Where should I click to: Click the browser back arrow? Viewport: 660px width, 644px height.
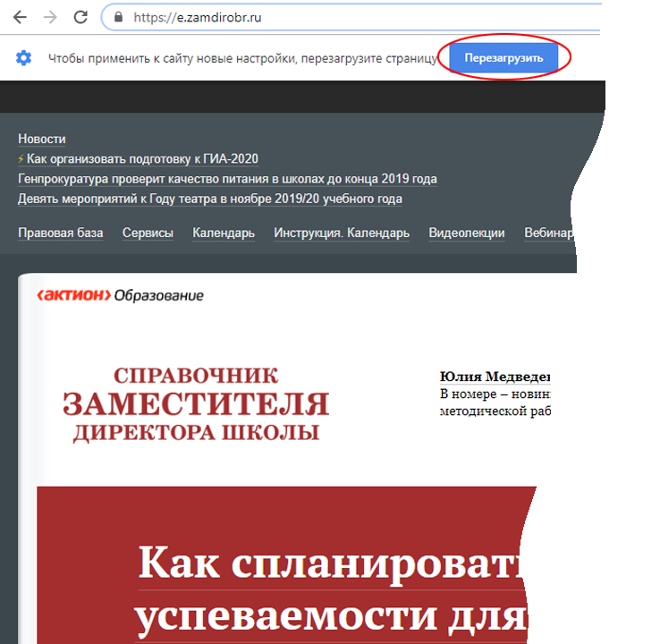20,17
